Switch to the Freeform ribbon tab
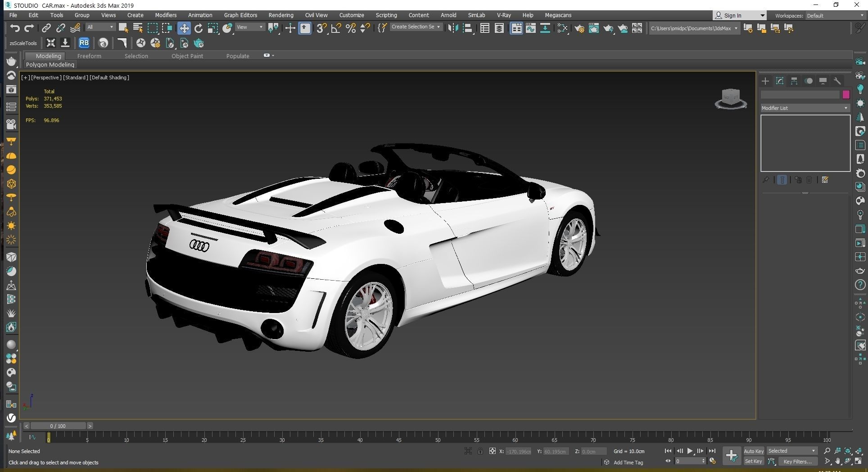The height and width of the screenshot is (472, 868). click(89, 56)
